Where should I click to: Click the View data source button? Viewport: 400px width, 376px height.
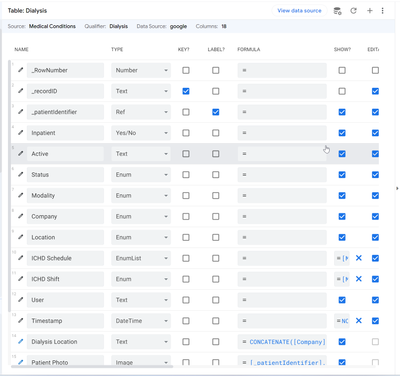(299, 11)
